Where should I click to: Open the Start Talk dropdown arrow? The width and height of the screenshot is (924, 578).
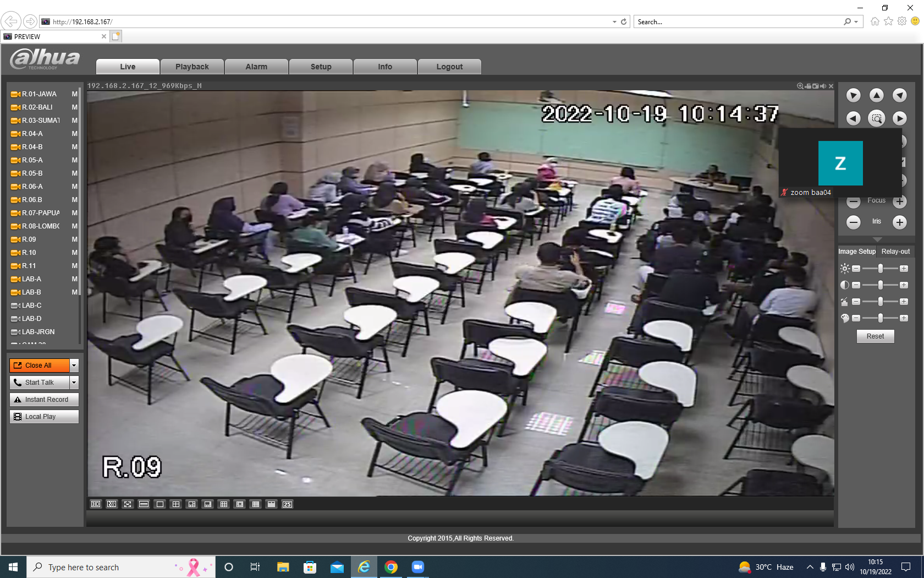coord(74,383)
